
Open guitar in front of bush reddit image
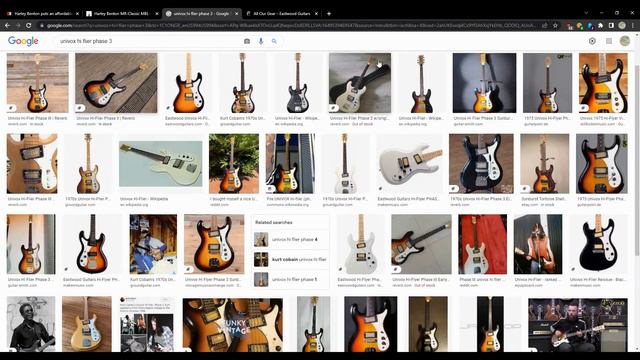[x=234, y=164]
